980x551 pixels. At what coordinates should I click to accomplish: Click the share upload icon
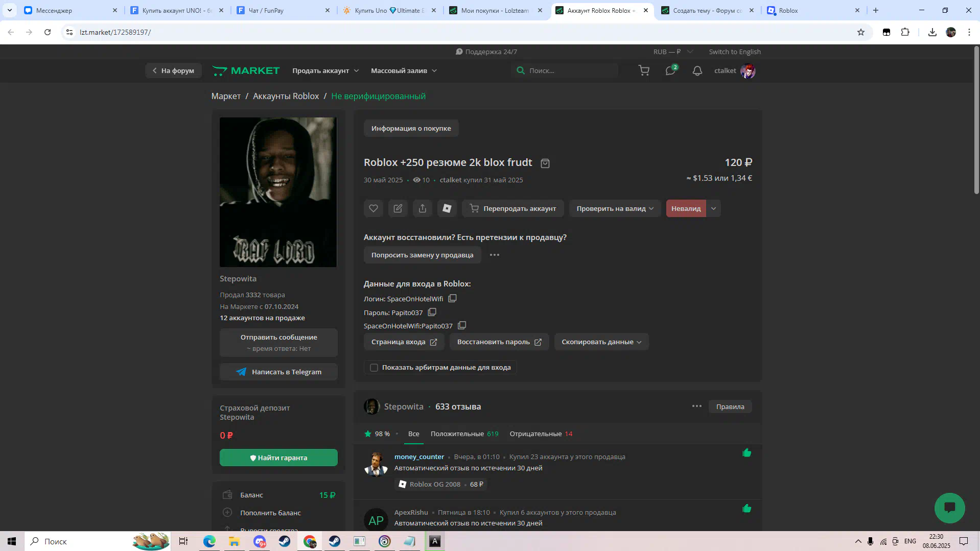coord(423,208)
